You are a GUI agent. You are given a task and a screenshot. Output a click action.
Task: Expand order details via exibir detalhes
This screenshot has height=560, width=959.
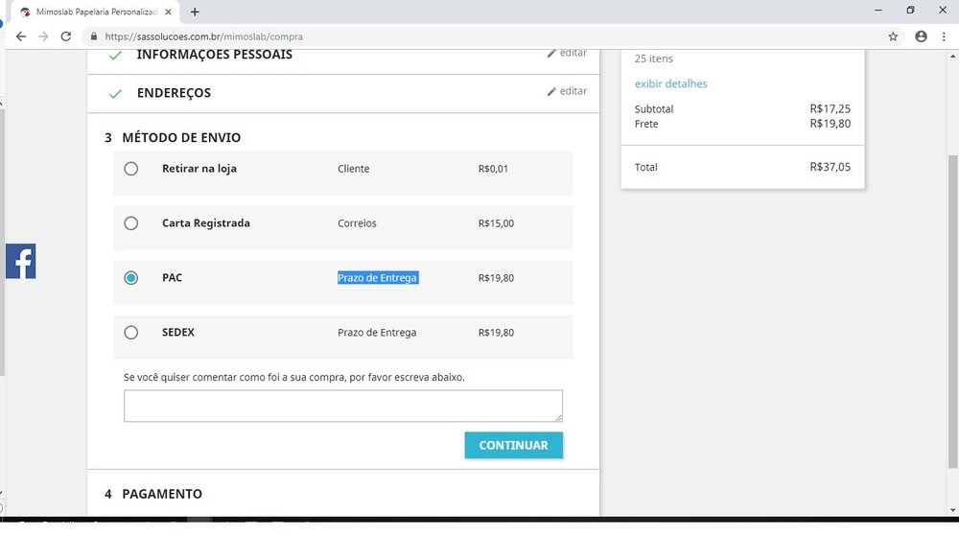[670, 83]
